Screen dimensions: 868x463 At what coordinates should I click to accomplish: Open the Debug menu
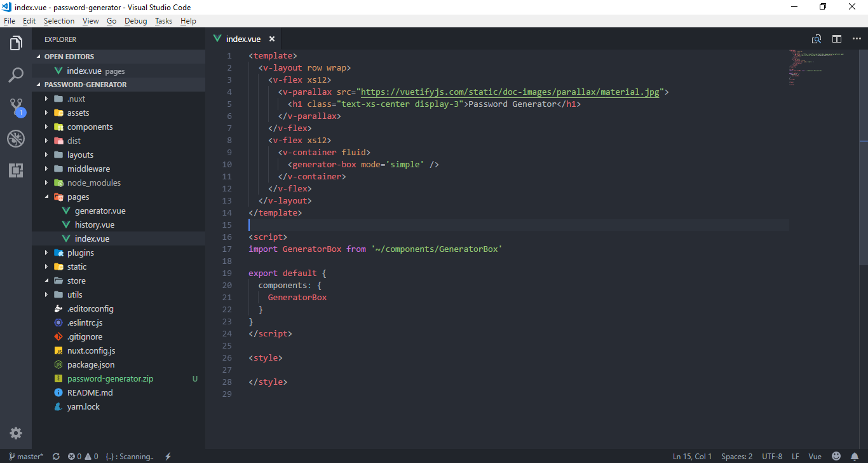[x=135, y=21]
